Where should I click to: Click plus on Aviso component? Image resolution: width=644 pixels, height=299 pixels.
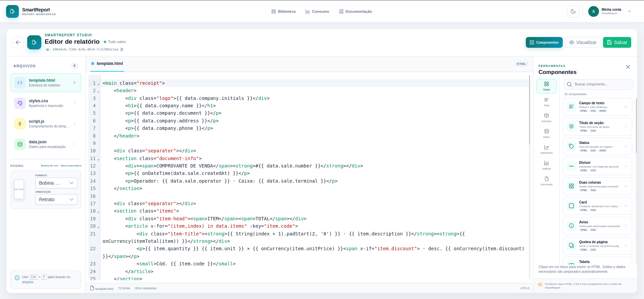626,226
